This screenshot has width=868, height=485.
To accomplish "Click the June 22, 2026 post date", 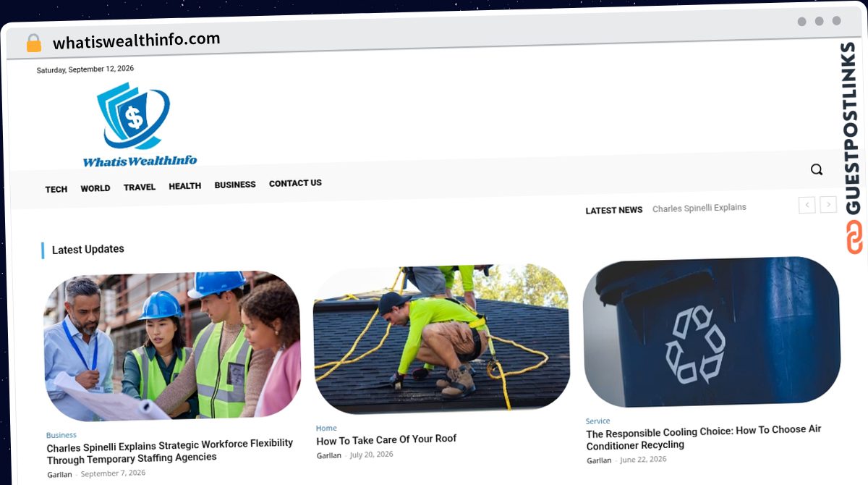I will (x=644, y=459).
